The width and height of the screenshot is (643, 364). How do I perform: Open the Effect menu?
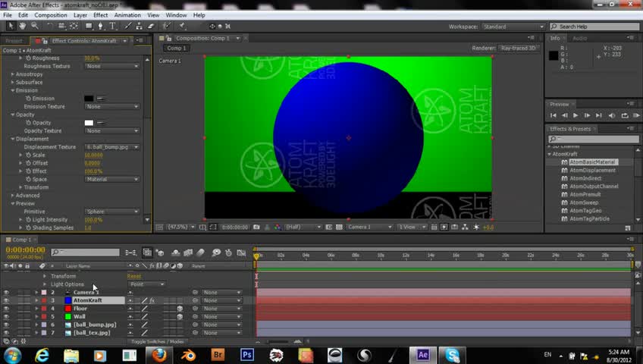coord(100,15)
